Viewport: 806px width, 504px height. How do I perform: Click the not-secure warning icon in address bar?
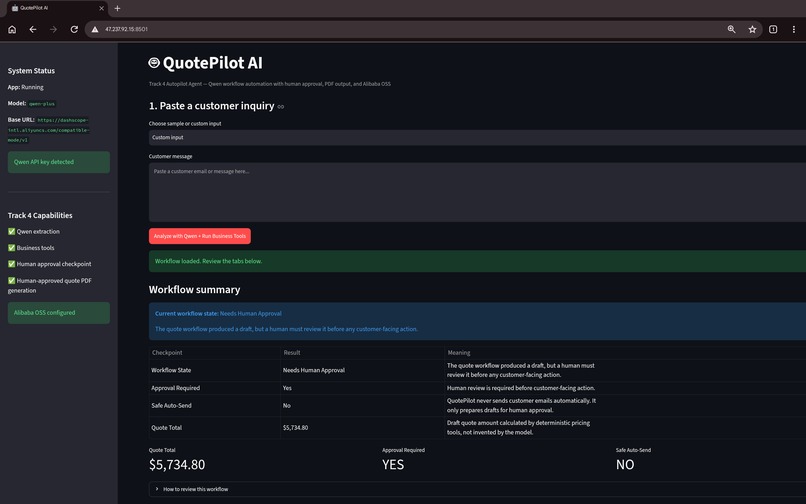pyautogui.click(x=95, y=29)
